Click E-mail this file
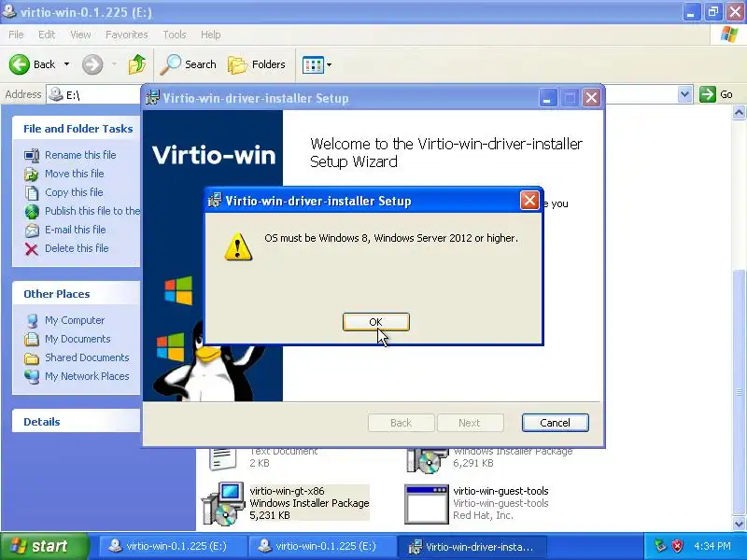Viewport: 747px width, 560px height. click(x=76, y=230)
